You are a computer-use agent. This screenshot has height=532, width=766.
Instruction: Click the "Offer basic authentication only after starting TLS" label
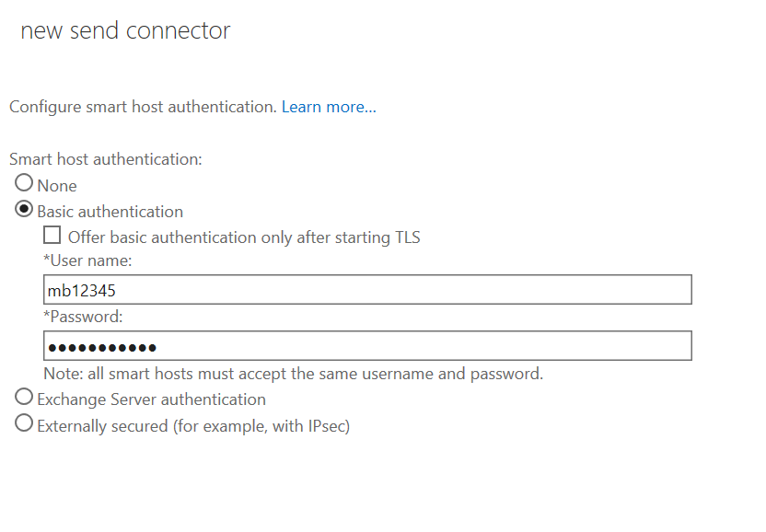coord(244,237)
